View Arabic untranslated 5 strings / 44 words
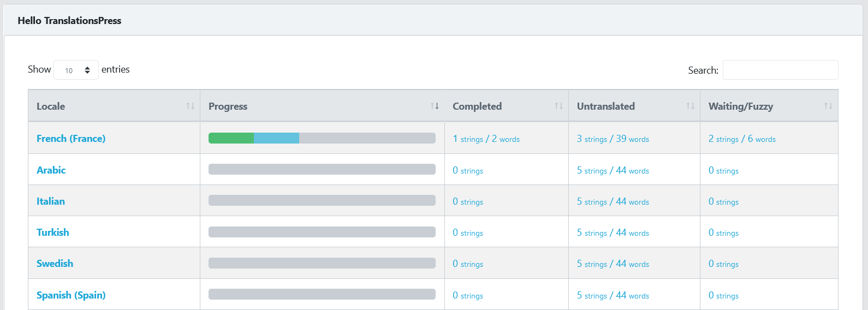Screen dimensions: 868x310 pyautogui.click(x=613, y=170)
